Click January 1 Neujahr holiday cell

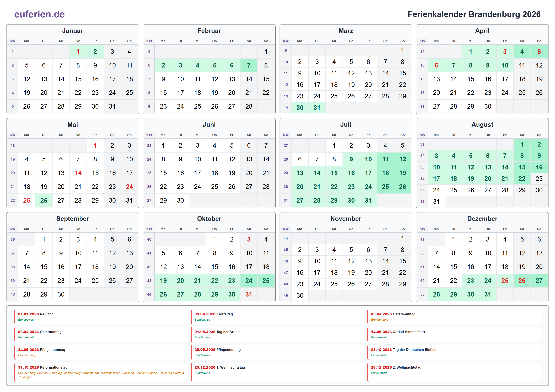(78, 51)
